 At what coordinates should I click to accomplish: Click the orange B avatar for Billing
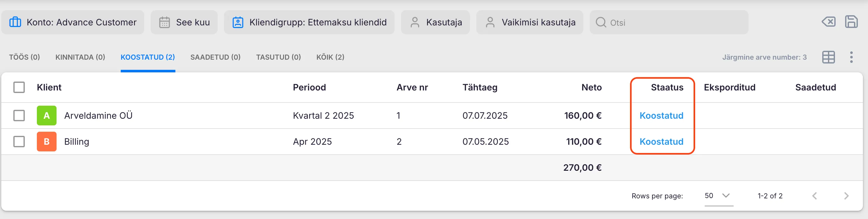tap(46, 142)
